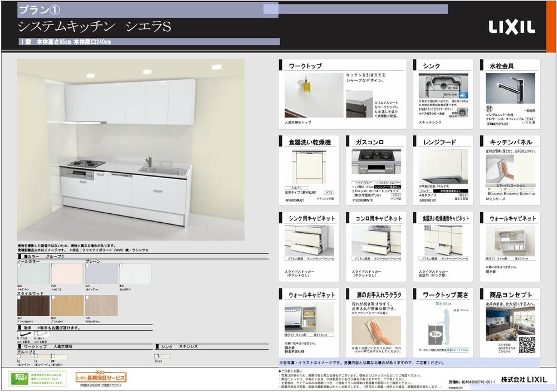Click the QR code in 商品コンセプト card
This screenshot has height=392, width=557.
(527, 345)
